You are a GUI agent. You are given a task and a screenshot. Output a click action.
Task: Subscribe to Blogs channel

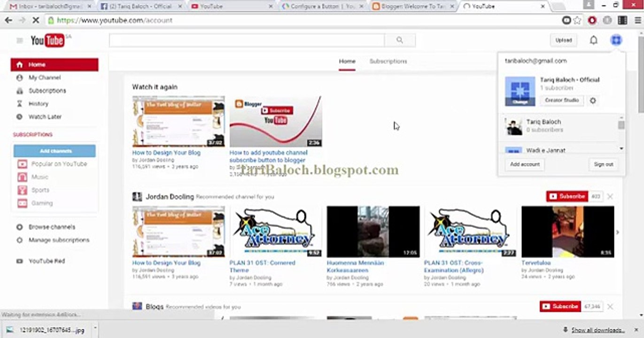pos(560,307)
